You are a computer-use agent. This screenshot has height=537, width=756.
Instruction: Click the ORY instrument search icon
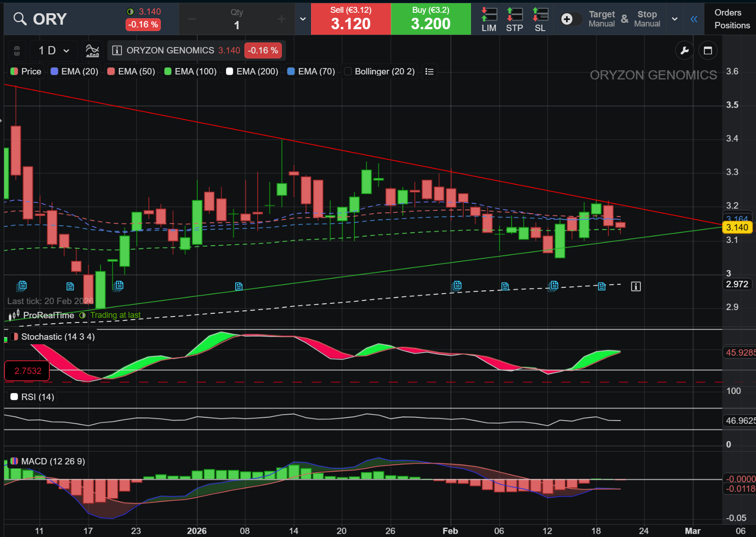coord(20,19)
